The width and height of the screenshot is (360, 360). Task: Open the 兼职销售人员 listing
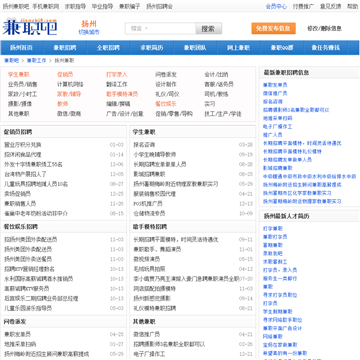20,203
